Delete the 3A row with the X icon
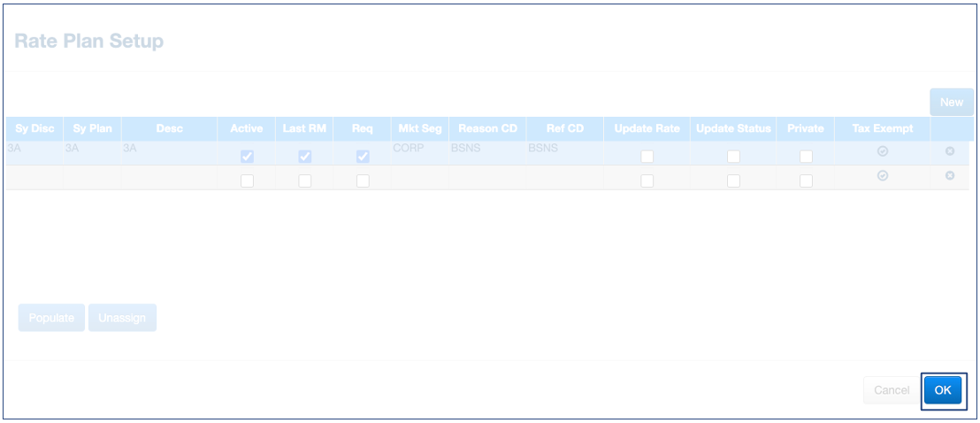 [950, 151]
